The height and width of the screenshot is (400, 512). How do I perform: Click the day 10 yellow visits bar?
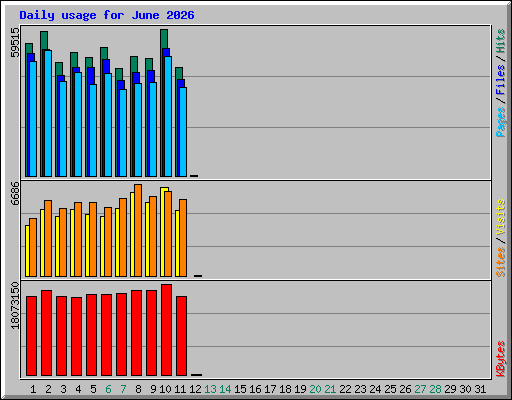tap(162, 232)
